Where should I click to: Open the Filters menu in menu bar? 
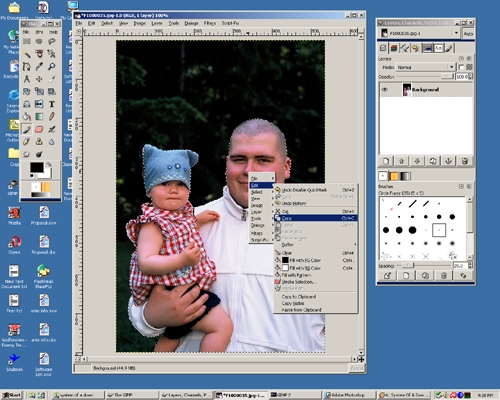210,23
